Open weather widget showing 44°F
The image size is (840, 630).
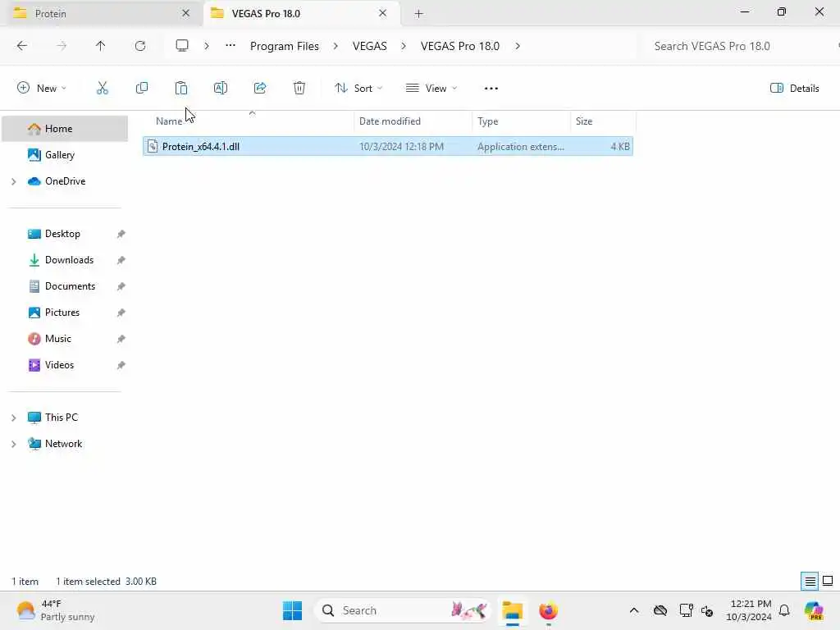tap(56, 610)
